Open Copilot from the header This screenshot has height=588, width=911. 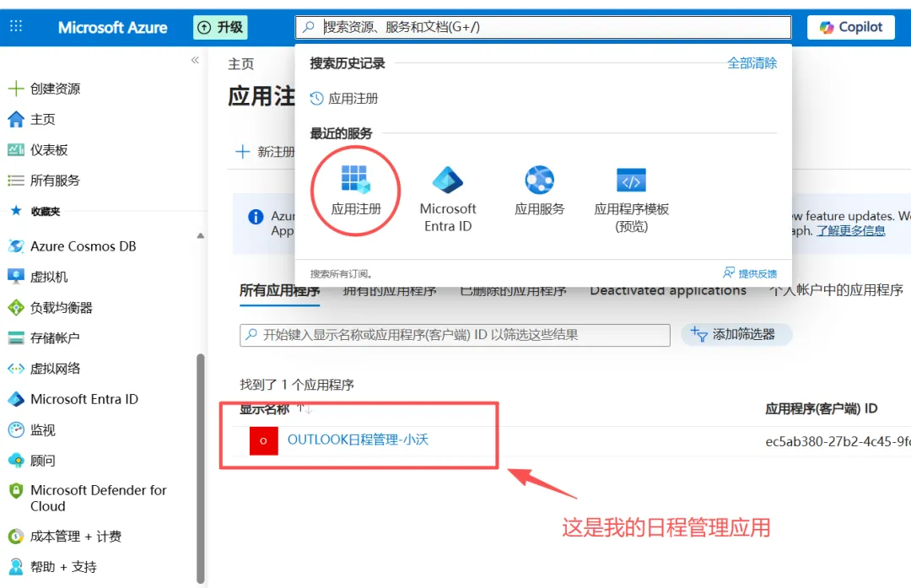point(850,27)
